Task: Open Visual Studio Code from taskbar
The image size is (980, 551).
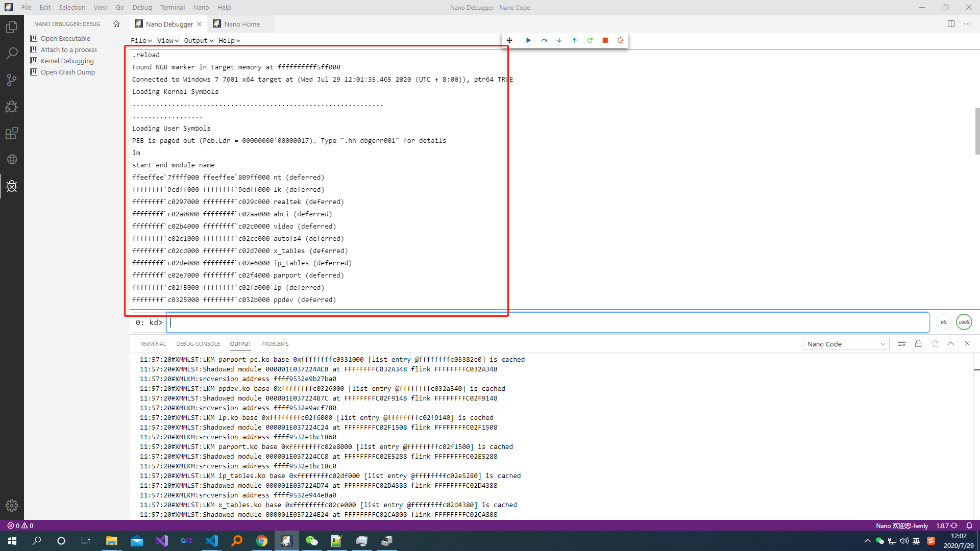Action: (212, 541)
